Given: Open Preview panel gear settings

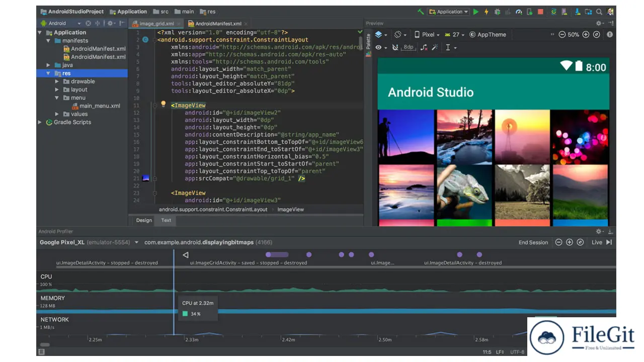Looking at the screenshot, I should pos(600,23).
